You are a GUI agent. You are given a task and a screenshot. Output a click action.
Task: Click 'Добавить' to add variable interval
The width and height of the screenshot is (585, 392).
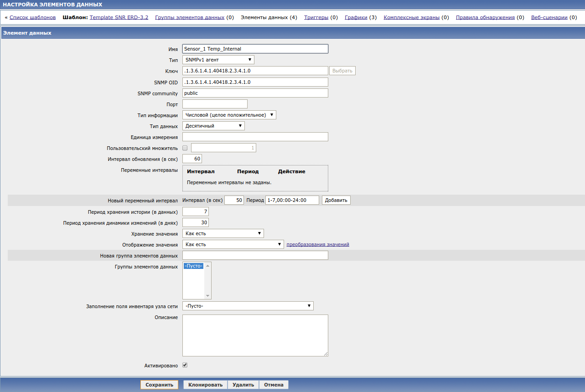pos(336,200)
